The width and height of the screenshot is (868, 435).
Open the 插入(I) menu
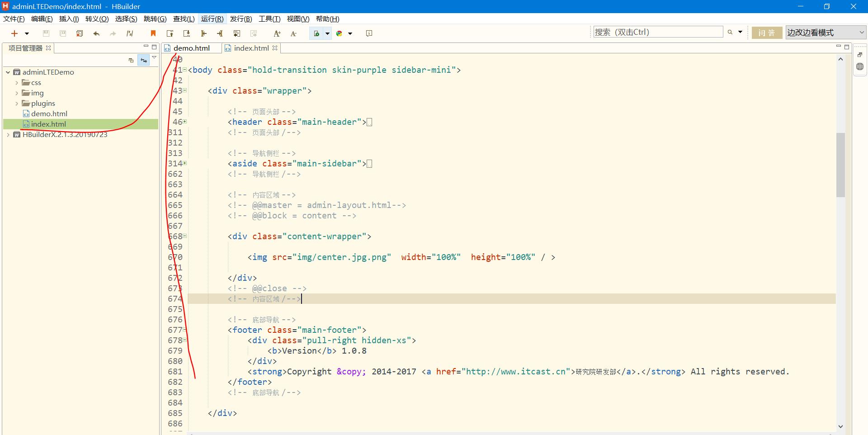click(x=69, y=19)
